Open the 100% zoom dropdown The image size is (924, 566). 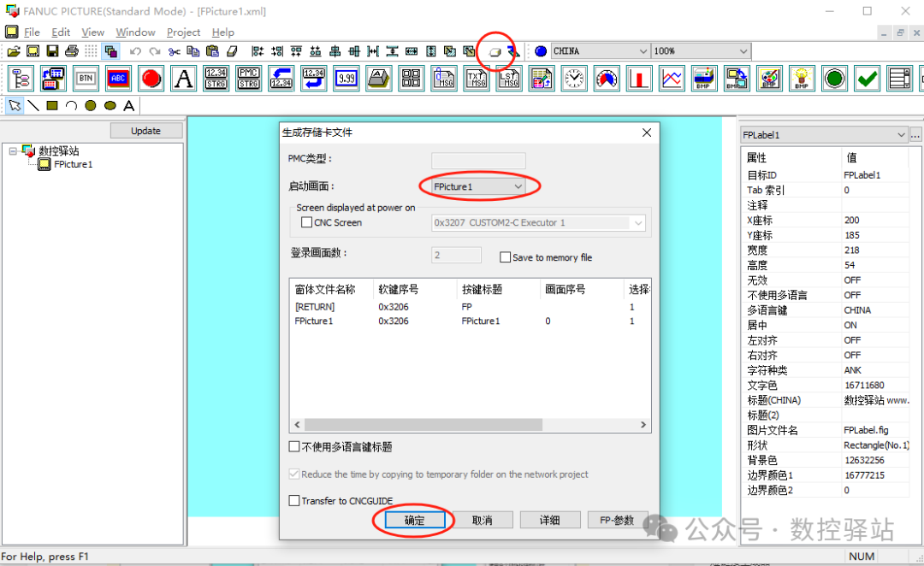[701, 51]
